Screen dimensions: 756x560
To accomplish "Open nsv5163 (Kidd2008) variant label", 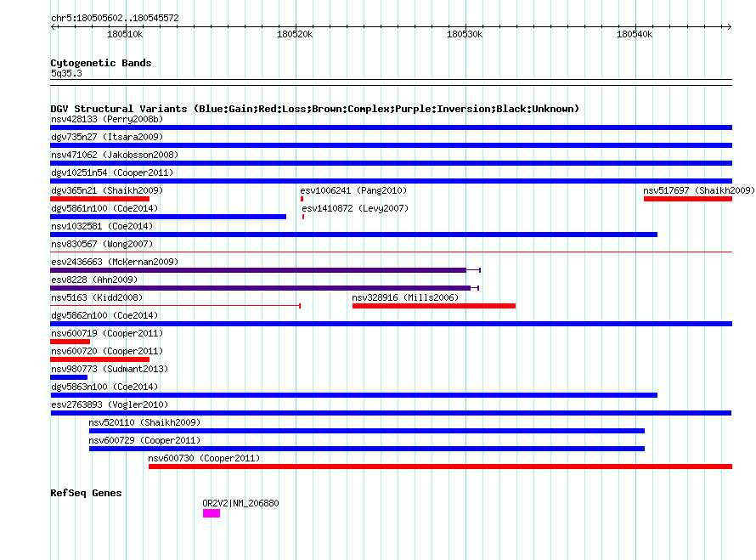I will pos(97,297).
